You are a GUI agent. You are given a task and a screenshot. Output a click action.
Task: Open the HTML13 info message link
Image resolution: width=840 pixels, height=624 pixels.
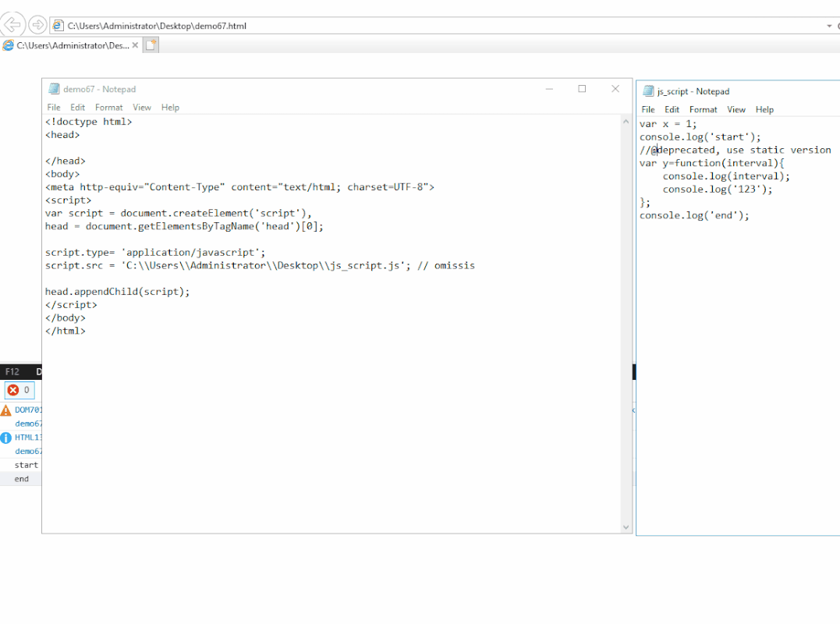coord(28,438)
